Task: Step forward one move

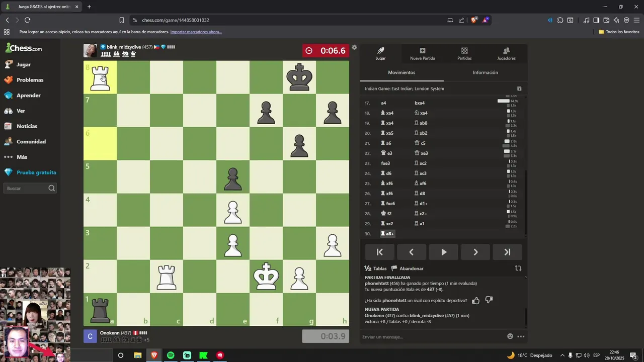Action: tap(475, 252)
